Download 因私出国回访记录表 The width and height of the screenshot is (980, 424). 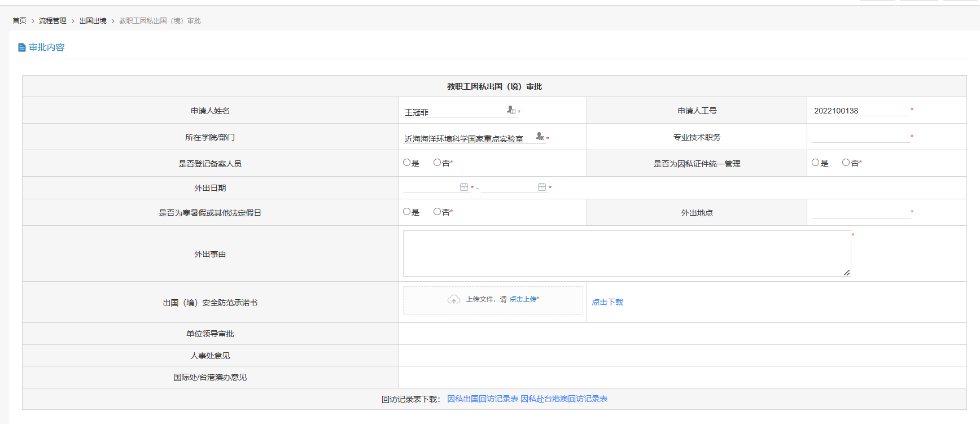tap(482, 399)
